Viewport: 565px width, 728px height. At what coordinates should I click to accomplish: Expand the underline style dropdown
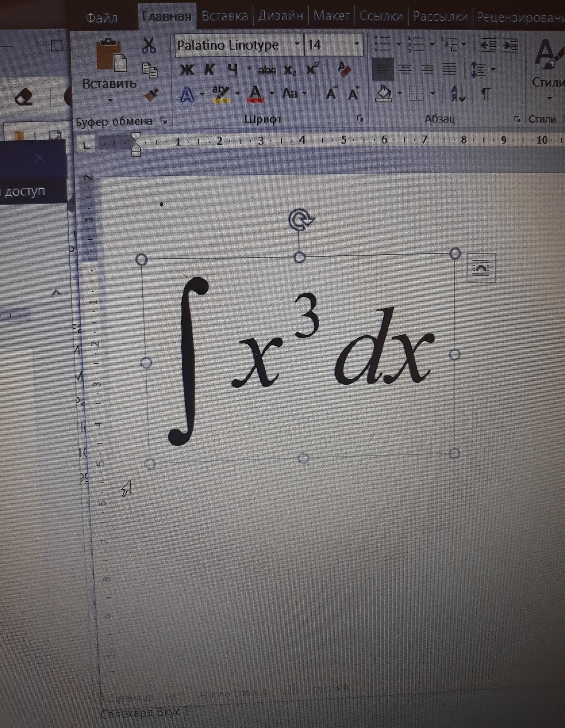pos(249,69)
